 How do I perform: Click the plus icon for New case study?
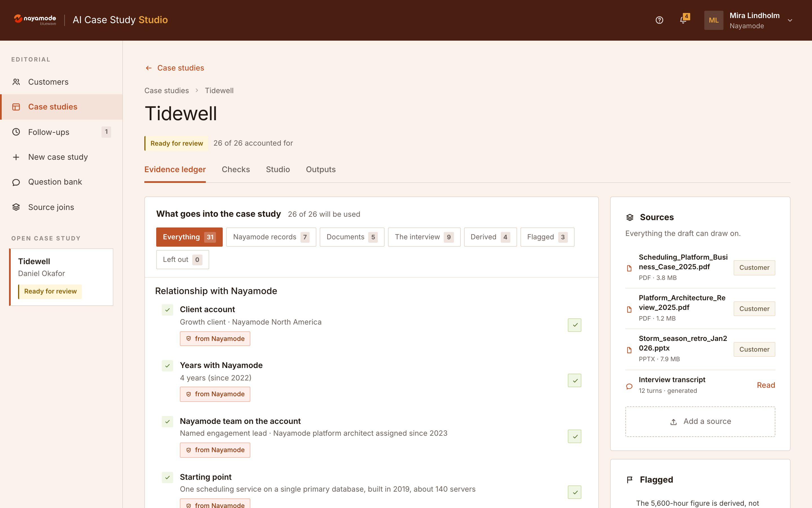pyautogui.click(x=16, y=157)
